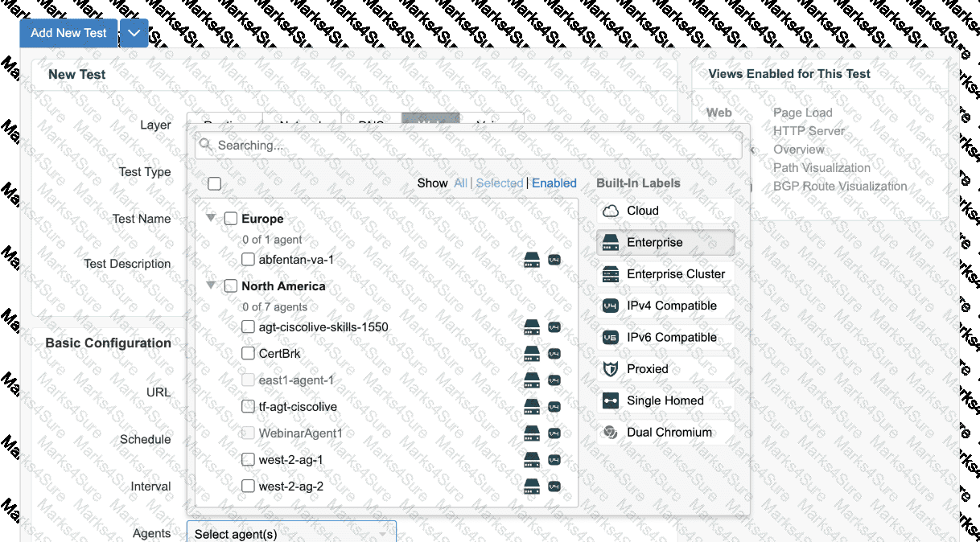Show only Enabled agents
This screenshot has height=542, width=980.
click(x=554, y=183)
